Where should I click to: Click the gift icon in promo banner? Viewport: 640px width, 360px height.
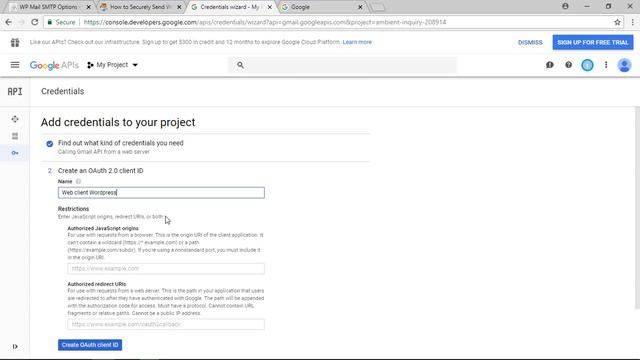pos(15,42)
